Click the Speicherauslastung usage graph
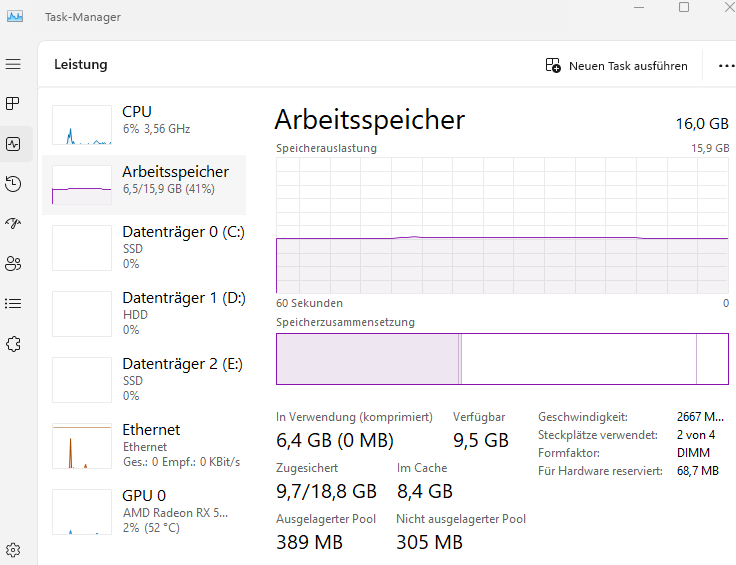Screen dimensions: 736x565 pyautogui.click(x=502, y=225)
